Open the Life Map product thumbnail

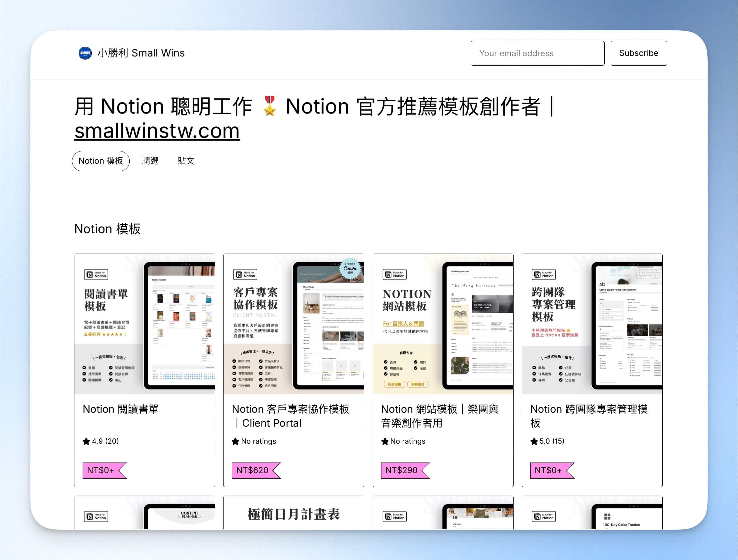click(443, 512)
